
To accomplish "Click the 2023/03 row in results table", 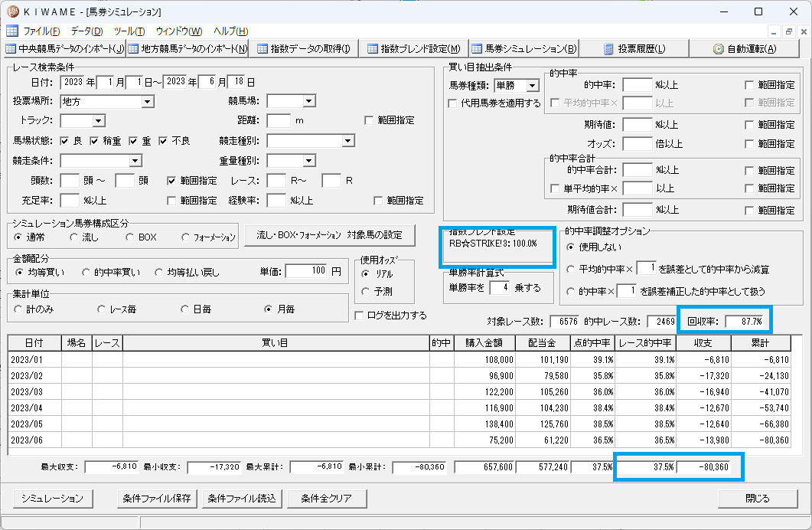I will [x=399, y=391].
